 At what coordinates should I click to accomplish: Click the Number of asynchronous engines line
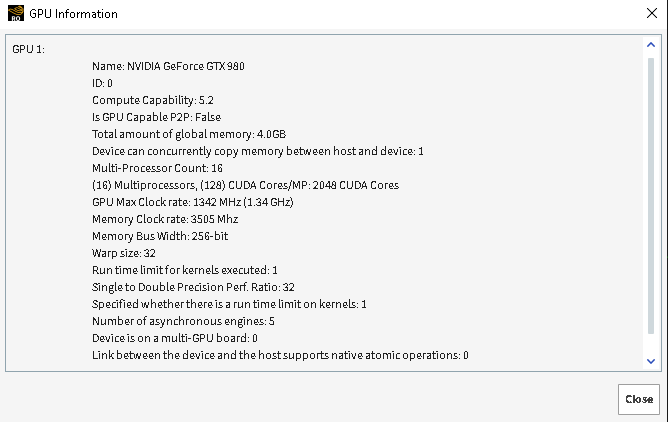click(x=183, y=321)
